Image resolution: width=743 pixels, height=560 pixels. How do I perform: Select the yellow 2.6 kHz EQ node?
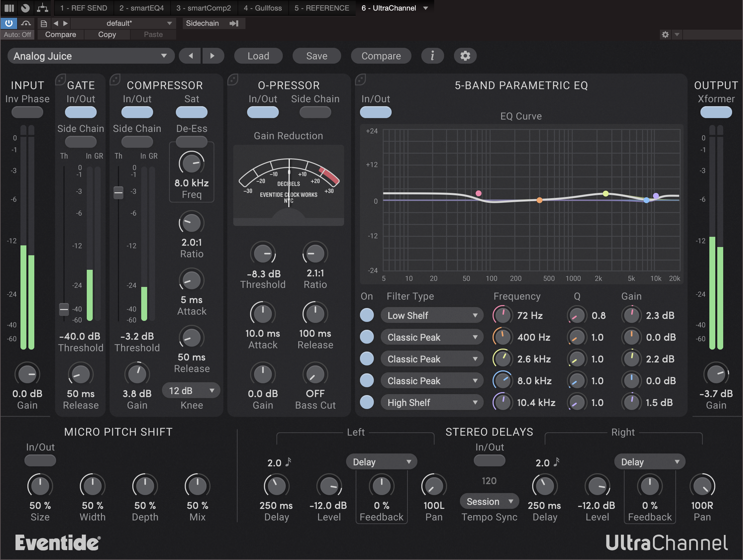[x=605, y=193]
